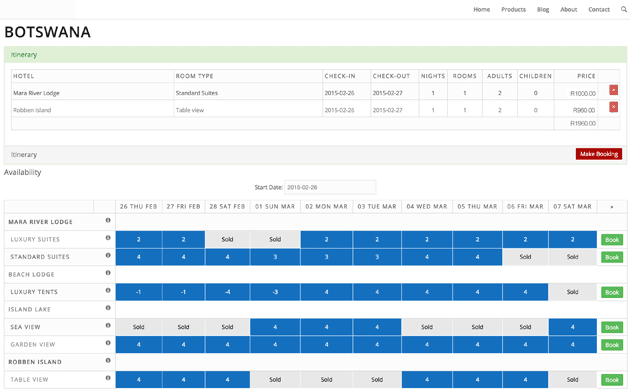Open About menu item
630x392 pixels.
[569, 9]
